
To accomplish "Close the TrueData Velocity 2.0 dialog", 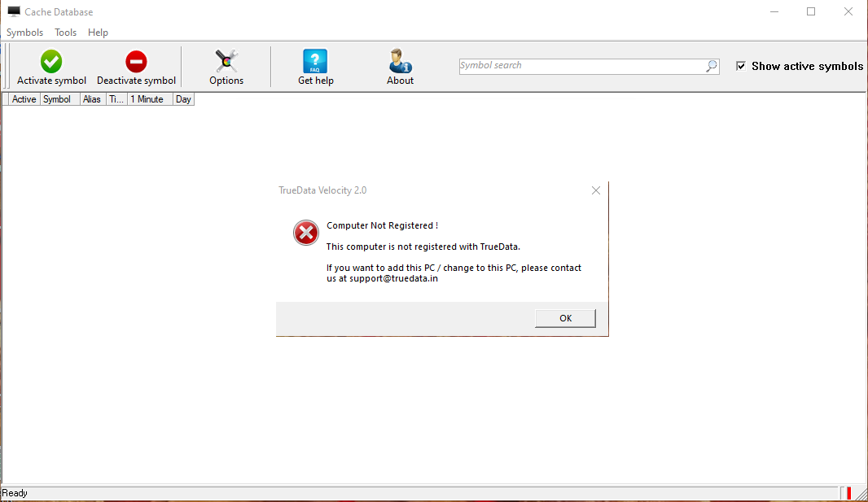I will (x=596, y=190).
